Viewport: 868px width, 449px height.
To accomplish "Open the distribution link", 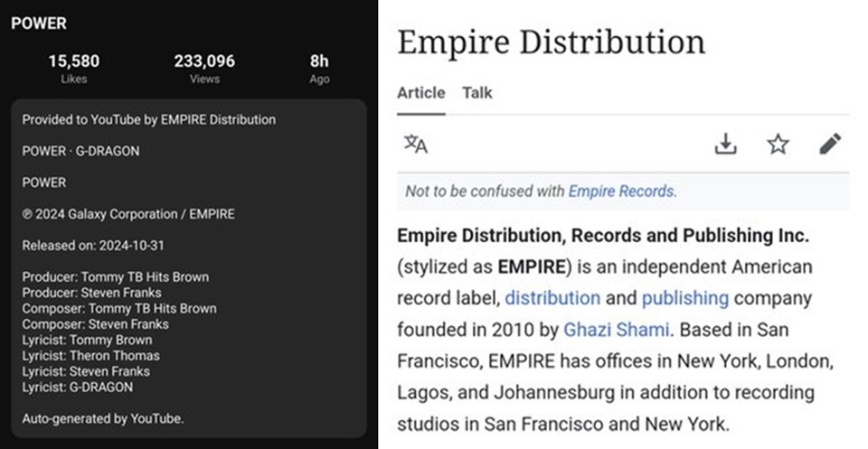I will pyautogui.click(x=552, y=298).
